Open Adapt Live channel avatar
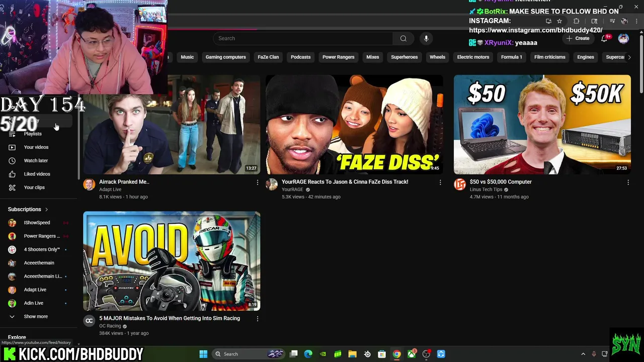Screen dimensions: 644x362 [89, 185]
